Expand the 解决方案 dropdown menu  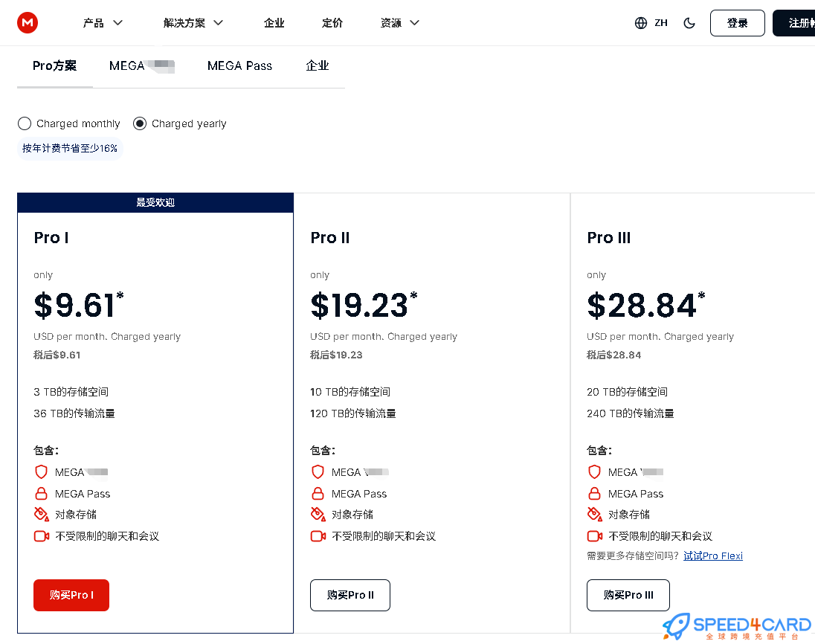pyautogui.click(x=193, y=23)
